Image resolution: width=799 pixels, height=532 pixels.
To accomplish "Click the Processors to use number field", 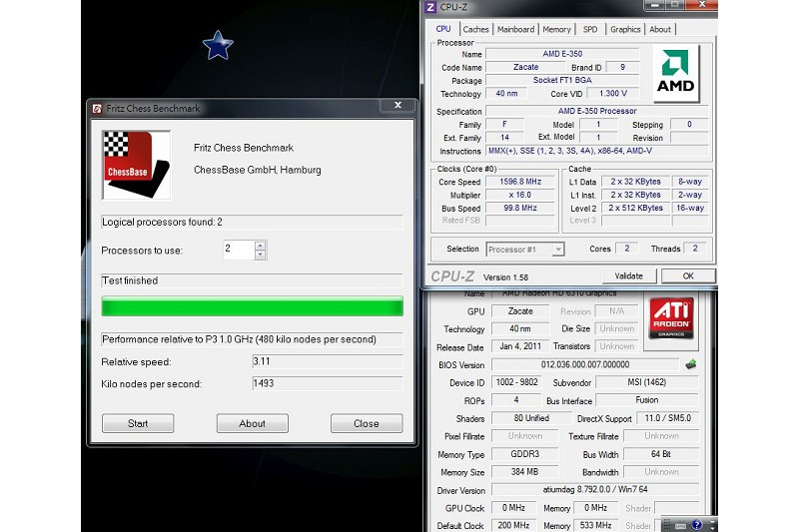I will click(x=239, y=250).
